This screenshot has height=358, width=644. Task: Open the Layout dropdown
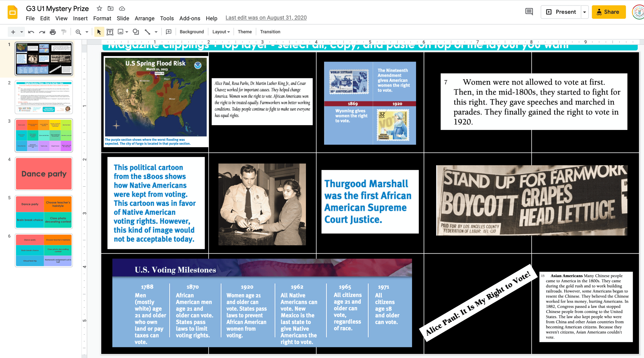pos(221,32)
